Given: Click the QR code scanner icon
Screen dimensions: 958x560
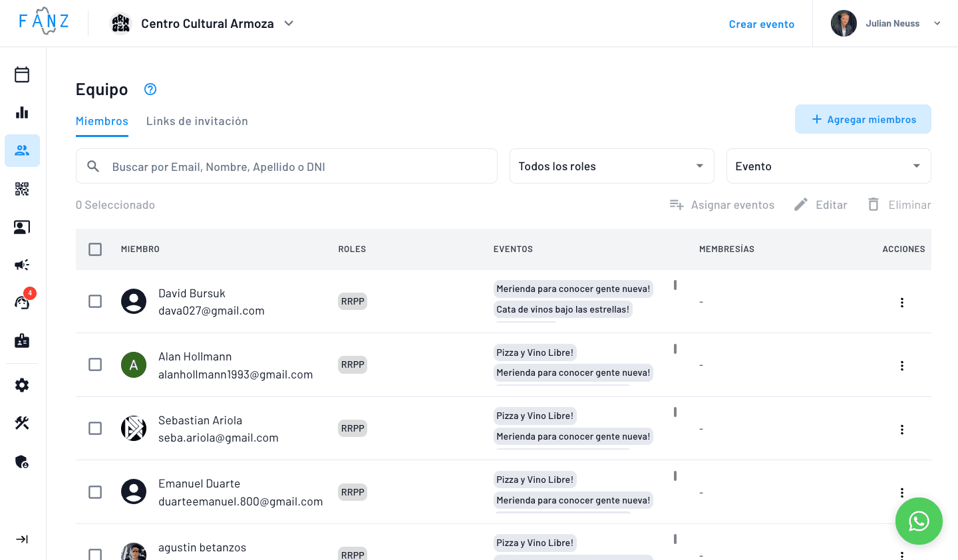Looking at the screenshot, I should (22, 190).
